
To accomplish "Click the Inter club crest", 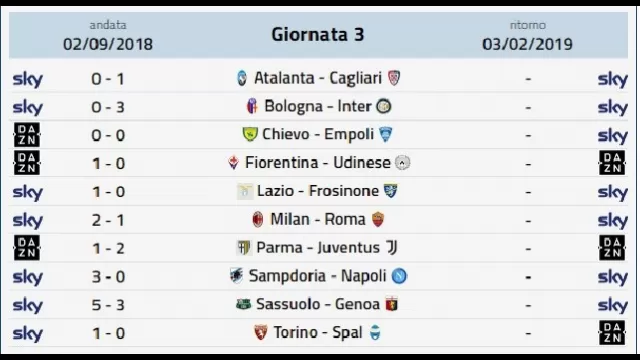I will click(384, 107).
